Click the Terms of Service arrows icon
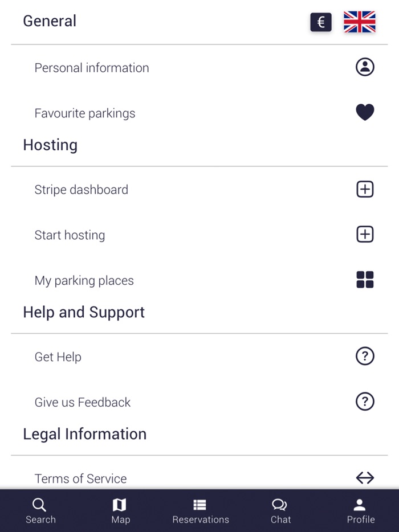This screenshot has height=532, width=399. point(365,478)
